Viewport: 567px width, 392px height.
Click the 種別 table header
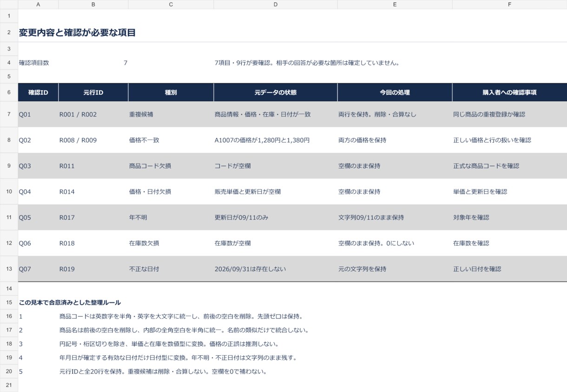pyautogui.click(x=171, y=92)
